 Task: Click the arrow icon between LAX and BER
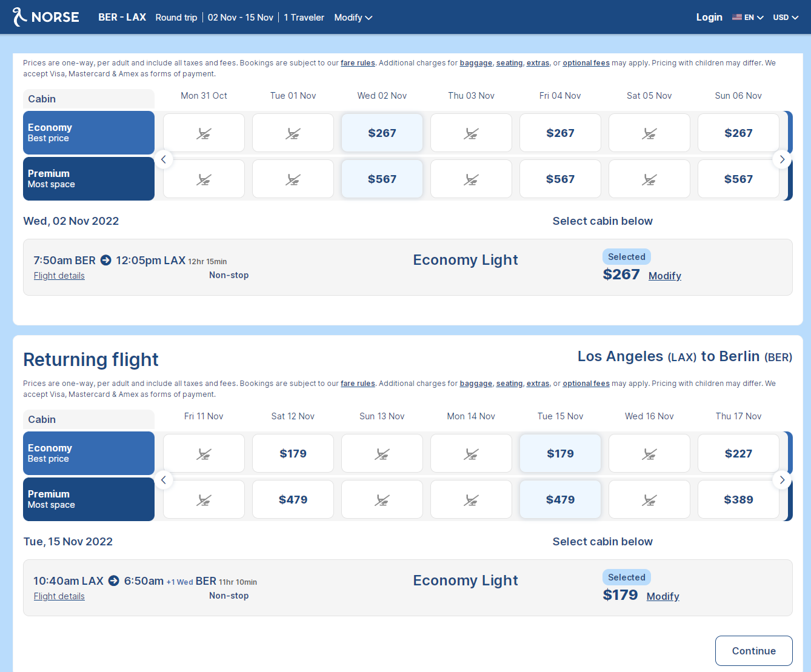click(113, 581)
